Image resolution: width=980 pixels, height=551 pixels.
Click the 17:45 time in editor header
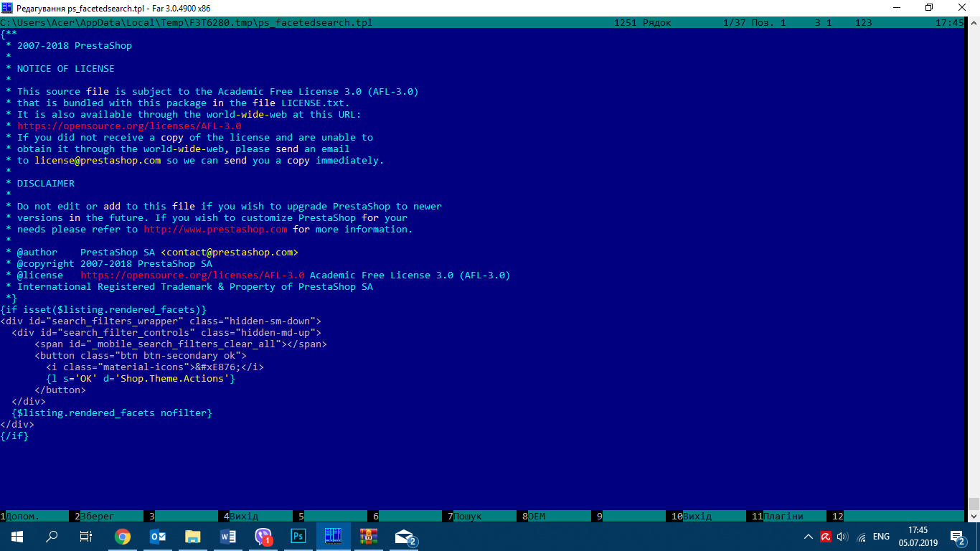click(x=950, y=22)
